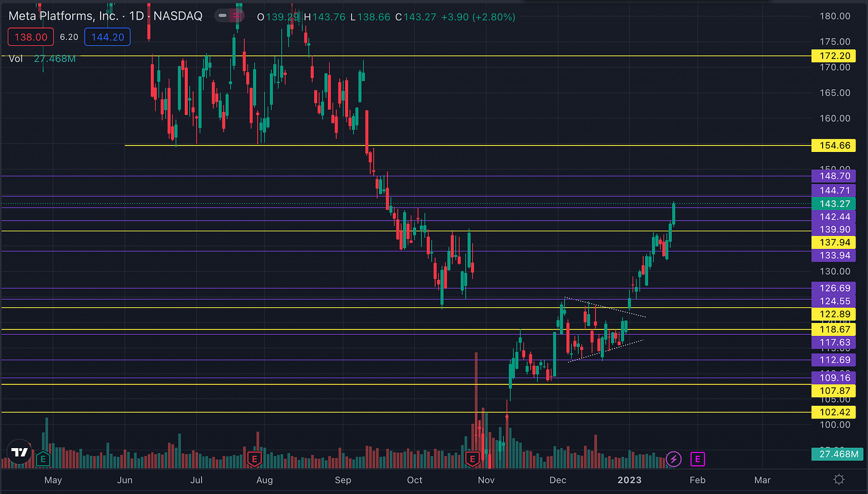Click the Sep label on time axis
Screen dimensions: 868x494
[343, 480]
